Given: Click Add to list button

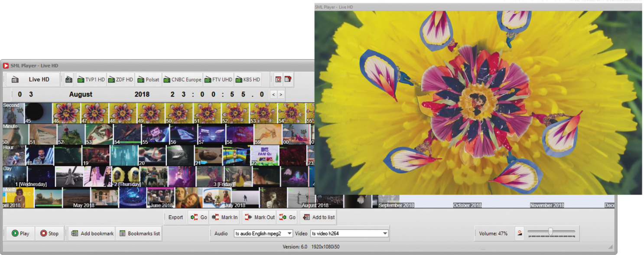Looking at the screenshot, I should (x=319, y=217).
